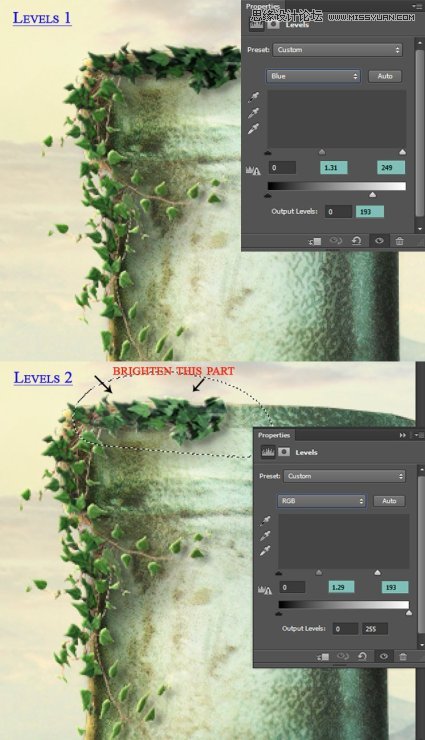Viewport: 425px width, 740px height.
Task: Click reset adjustment icon in Blue-channel panel
Action: tap(357, 241)
